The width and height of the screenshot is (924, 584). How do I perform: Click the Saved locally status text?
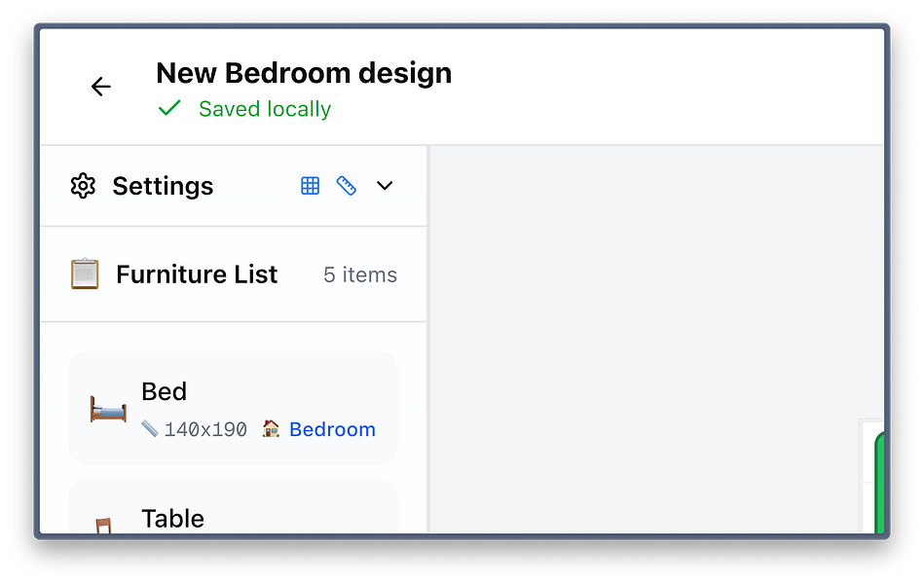(x=265, y=109)
